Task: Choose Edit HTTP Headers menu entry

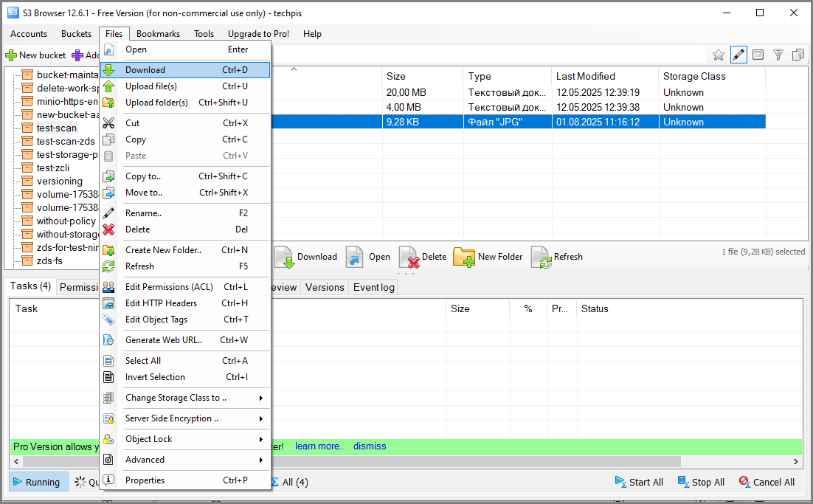Action: point(185,303)
